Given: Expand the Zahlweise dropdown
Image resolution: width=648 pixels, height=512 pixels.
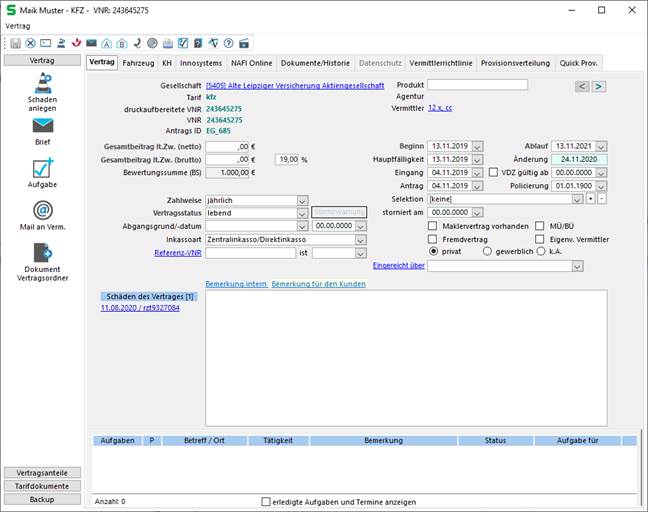Looking at the screenshot, I should pyautogui.click(x=302, y=200).
